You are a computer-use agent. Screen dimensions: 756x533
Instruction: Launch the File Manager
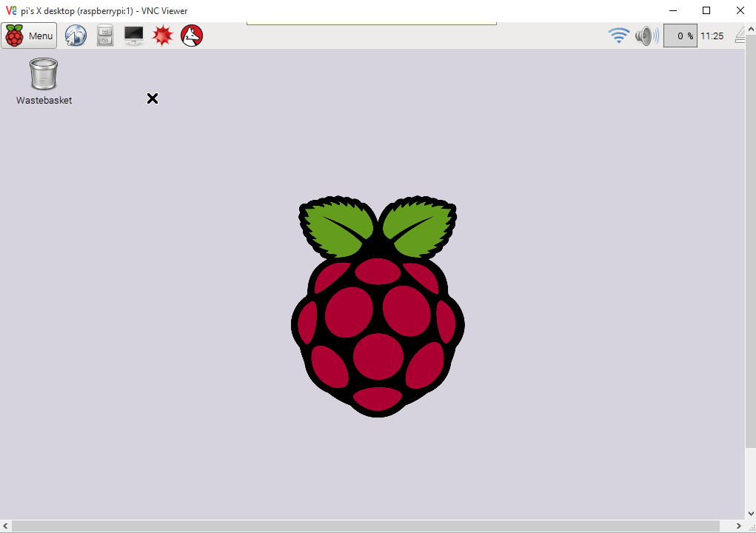pos(104,35)
